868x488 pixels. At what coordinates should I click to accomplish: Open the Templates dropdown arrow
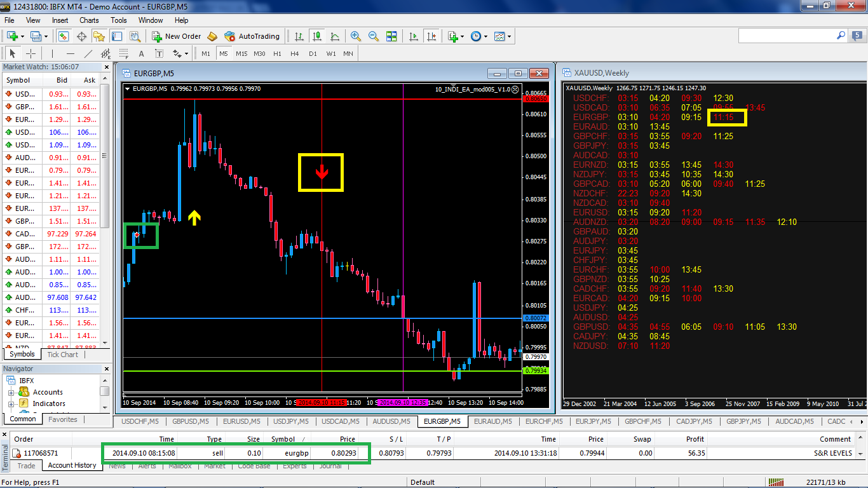coord(509,36)
